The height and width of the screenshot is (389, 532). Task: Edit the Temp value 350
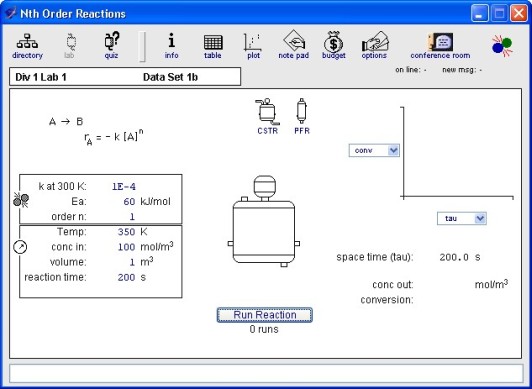pyautogui.click(x=127, y=232)
